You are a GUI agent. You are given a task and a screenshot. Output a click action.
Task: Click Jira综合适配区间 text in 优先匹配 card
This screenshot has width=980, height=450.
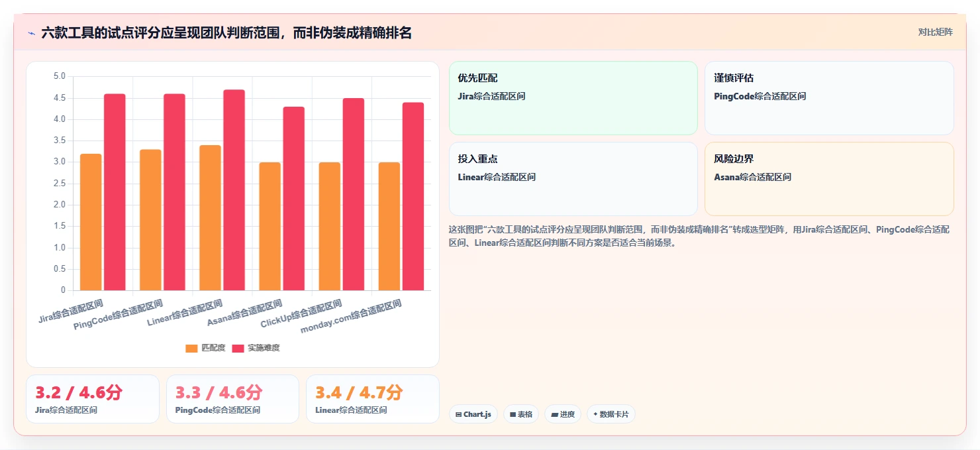(491, 96)
